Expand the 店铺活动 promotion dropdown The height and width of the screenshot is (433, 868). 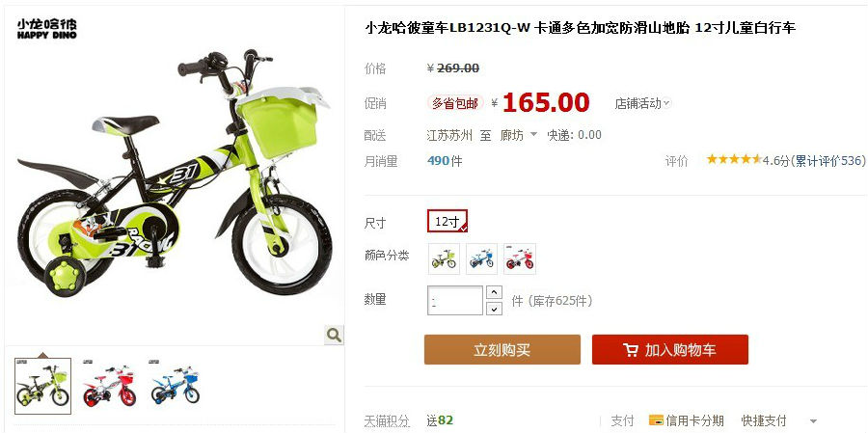(642, 103)
